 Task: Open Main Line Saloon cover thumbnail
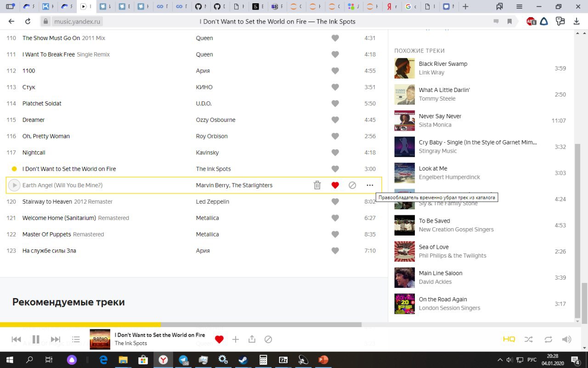(x=404, y=277)
